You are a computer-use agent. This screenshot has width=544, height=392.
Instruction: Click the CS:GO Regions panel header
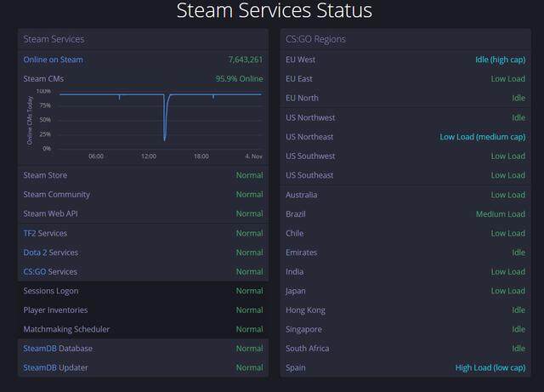[315, 39]
